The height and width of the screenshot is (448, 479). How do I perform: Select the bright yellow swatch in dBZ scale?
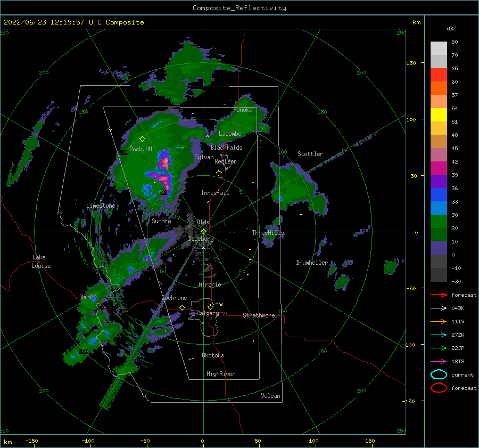[439, 115]
